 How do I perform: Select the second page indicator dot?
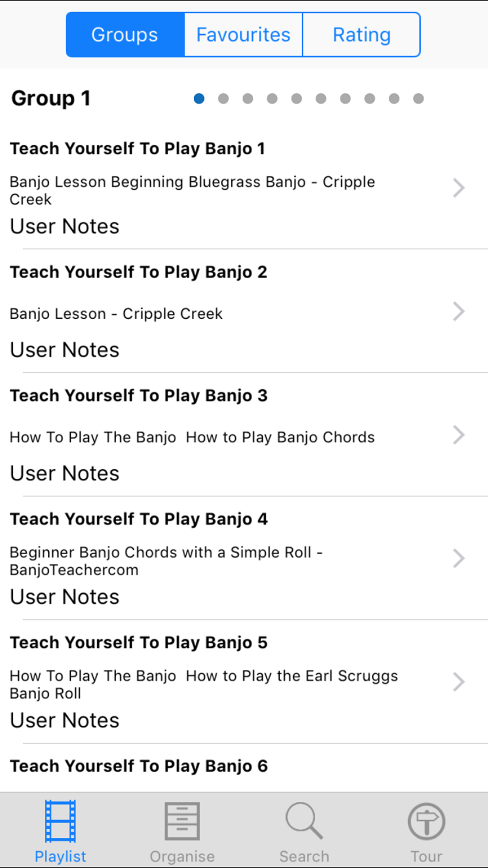224,99
